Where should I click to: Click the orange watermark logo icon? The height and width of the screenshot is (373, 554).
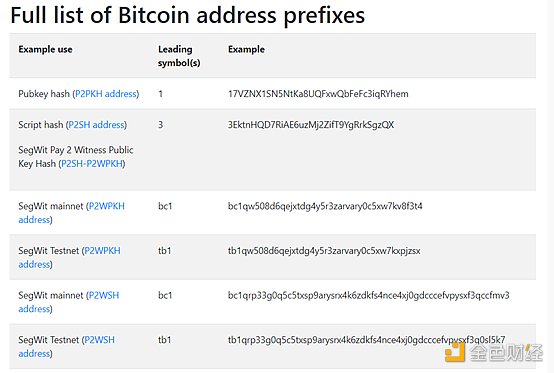pos(454,352)
